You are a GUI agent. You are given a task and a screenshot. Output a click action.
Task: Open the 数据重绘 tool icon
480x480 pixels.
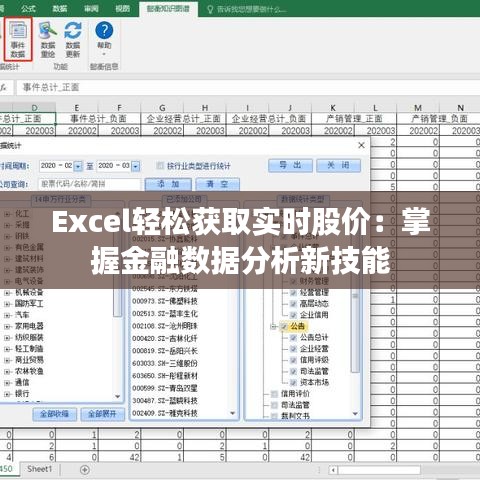pyautogui.click(x=48, y=39)
